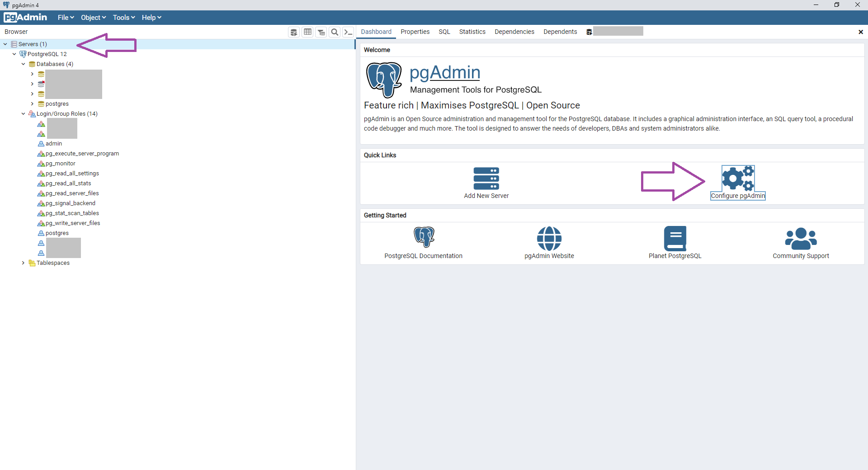Viewport: 868px width, 470px height.
Task: Click the pg_monitor group role icon
Action: [41, 164]
